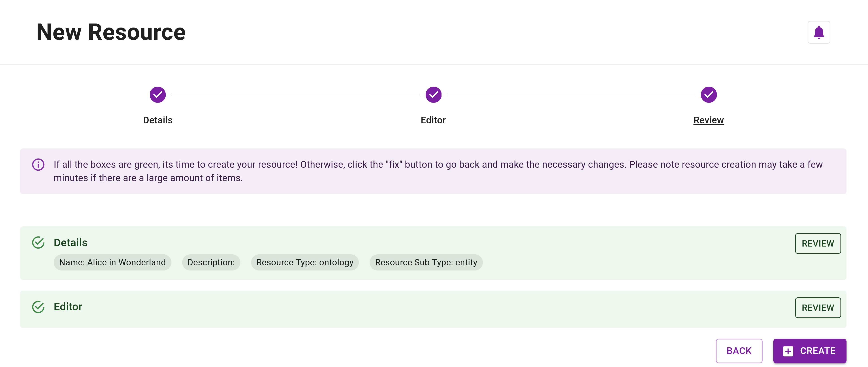This screenshot has height=367, width=868.
Task: Click the Editor step checkmark icon
Action: [x=434, y=94]
